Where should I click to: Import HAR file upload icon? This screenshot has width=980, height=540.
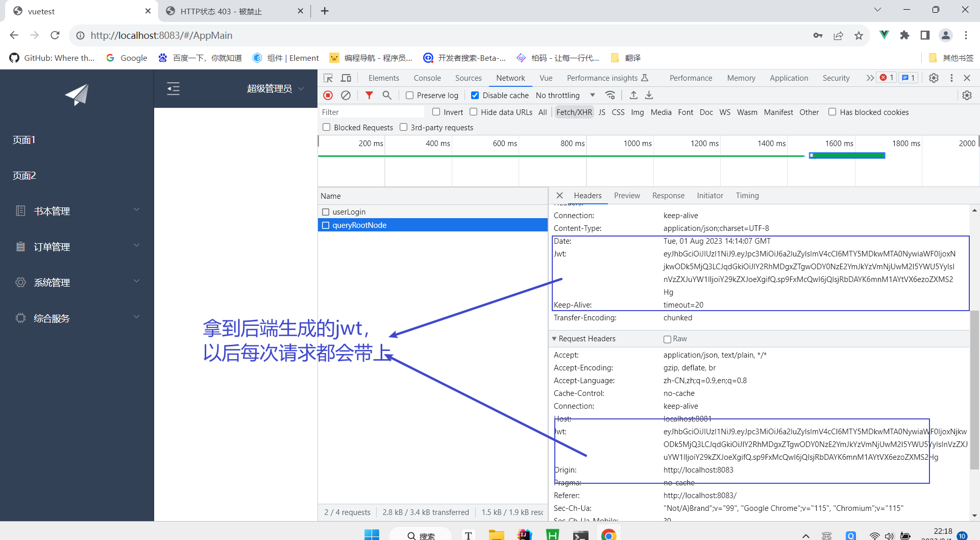[633, 96]
